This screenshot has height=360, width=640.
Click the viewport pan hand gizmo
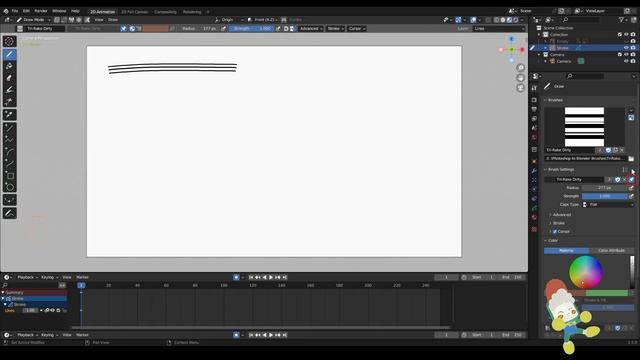(520, 78)
